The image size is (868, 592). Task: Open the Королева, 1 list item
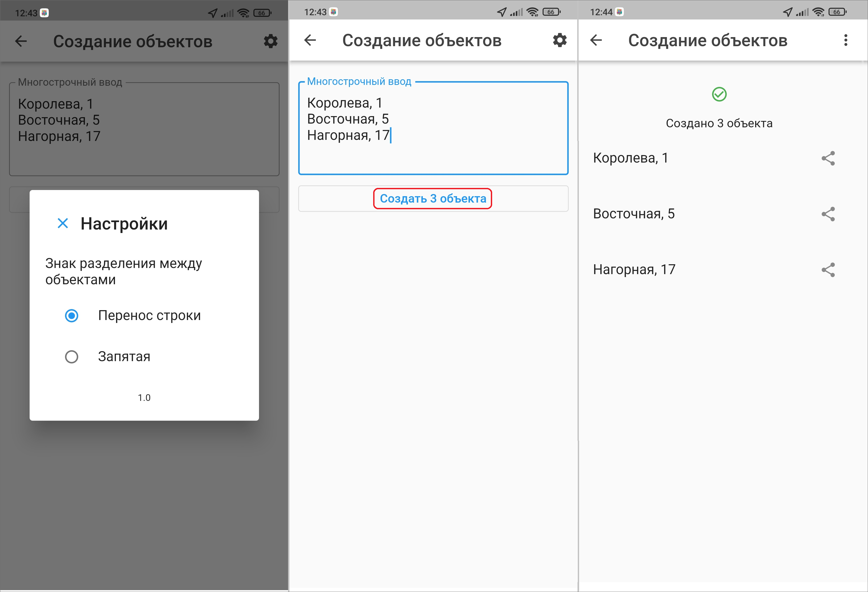coord(630,158)
